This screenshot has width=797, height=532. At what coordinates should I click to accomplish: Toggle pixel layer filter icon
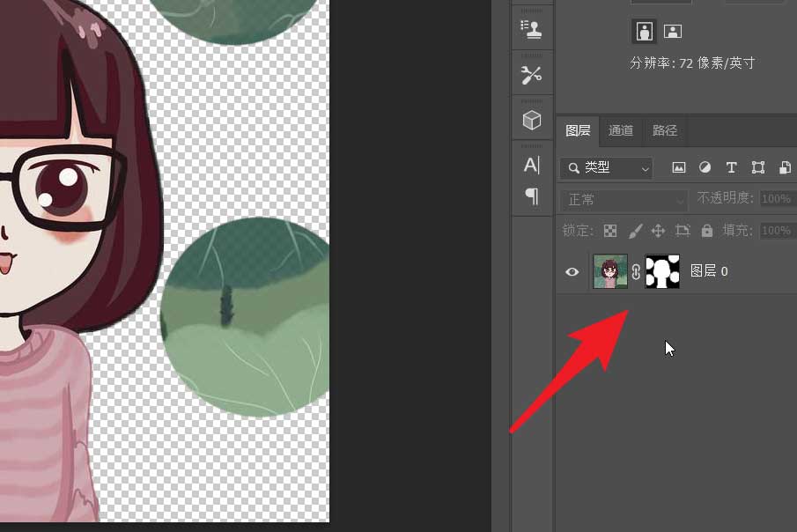(679, 167)
